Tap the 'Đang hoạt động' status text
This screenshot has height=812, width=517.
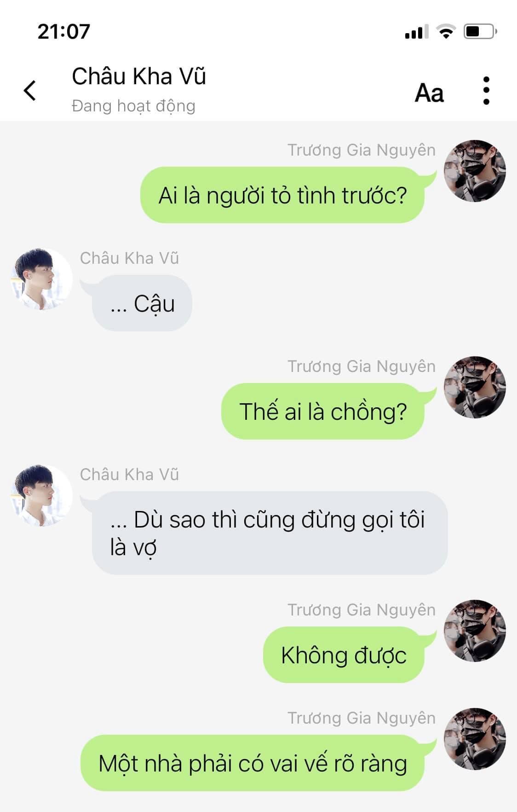[133, 106]
